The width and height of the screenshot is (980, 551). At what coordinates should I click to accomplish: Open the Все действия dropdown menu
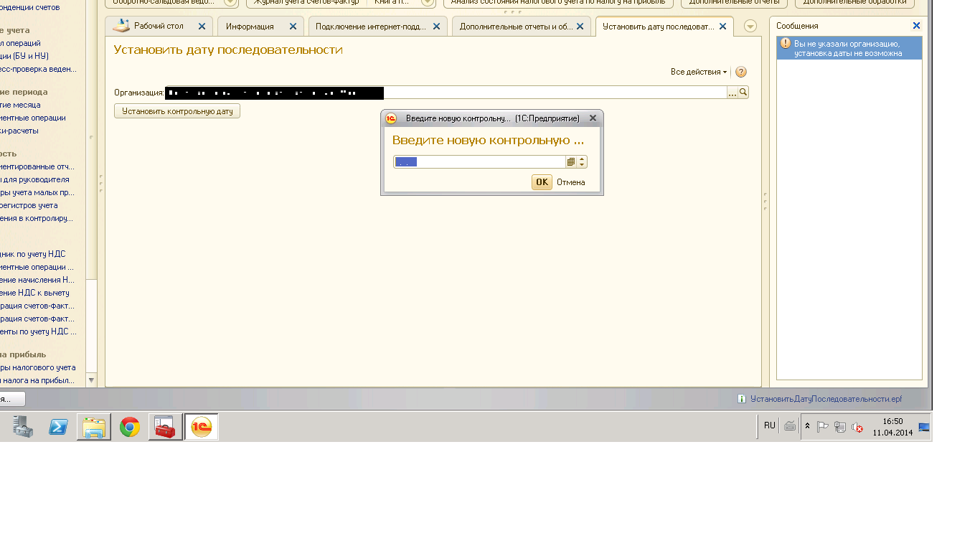(699, 72)
